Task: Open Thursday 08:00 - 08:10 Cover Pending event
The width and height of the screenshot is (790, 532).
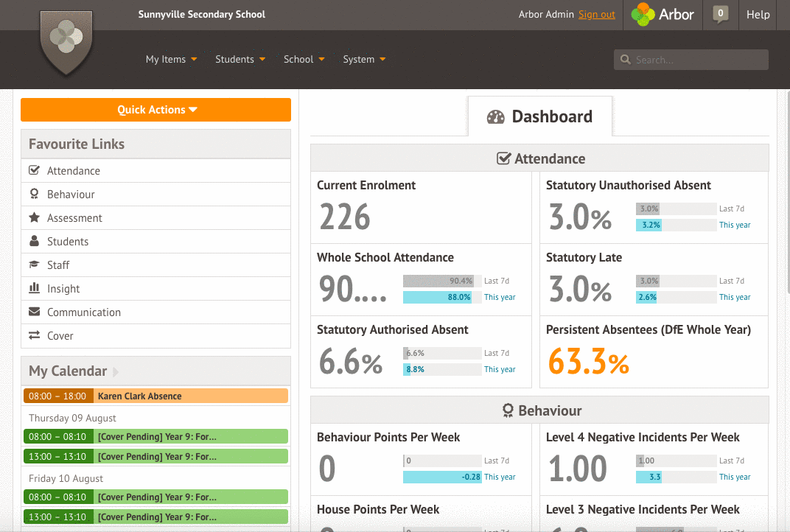Action: pyautogui.click(x=155, y=436)
